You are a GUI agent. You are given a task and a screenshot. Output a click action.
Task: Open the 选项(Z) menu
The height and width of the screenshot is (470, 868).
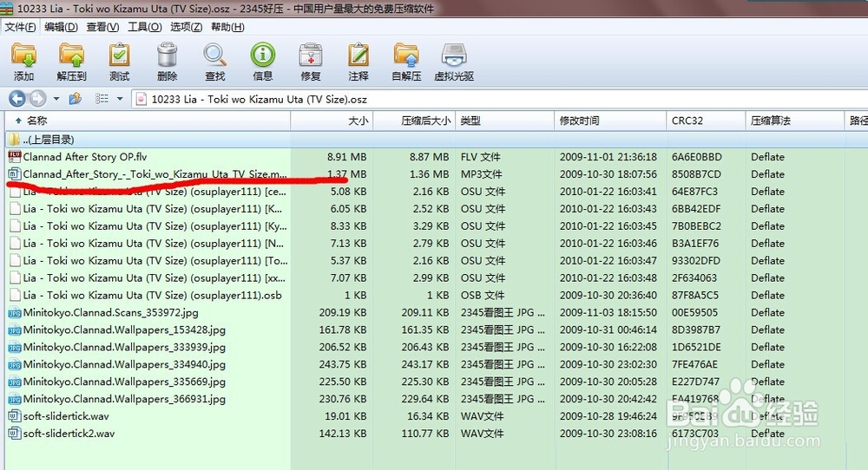point(186,27)
